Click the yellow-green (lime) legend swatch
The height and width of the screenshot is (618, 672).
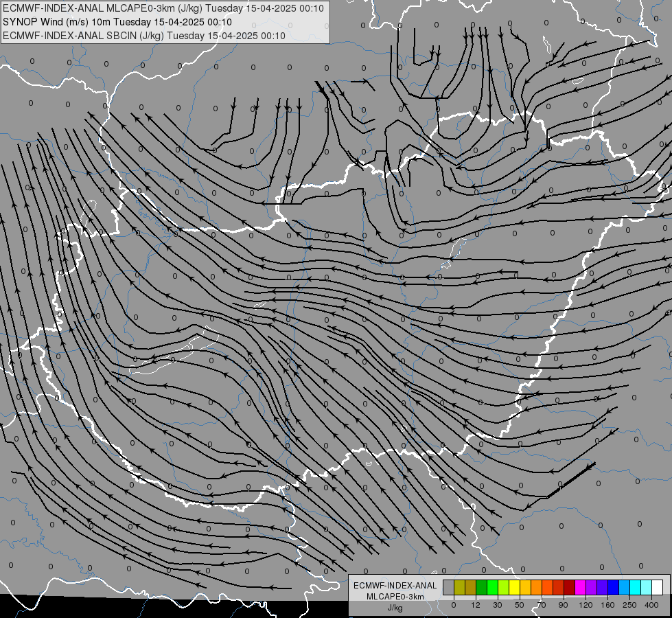504,588
